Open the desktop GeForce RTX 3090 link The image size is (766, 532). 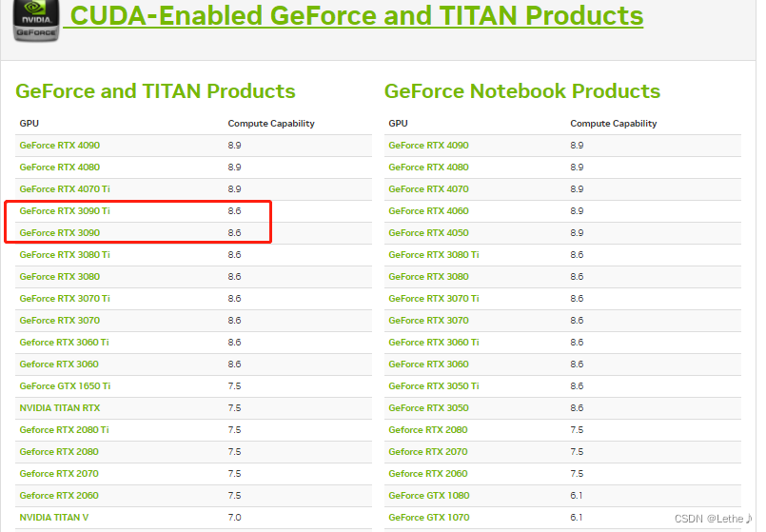(x=60, y=233)
